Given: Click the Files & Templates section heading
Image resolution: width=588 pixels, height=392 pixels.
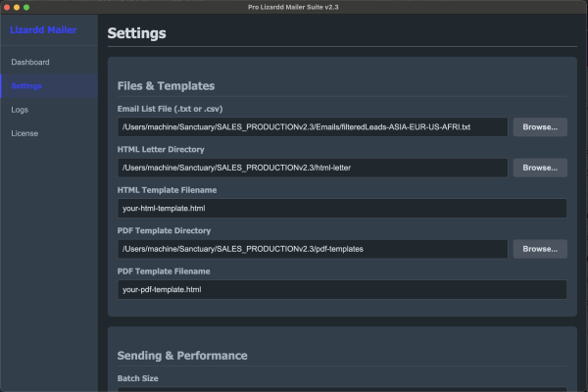Looking at the screenshot, I should (166, 86).
